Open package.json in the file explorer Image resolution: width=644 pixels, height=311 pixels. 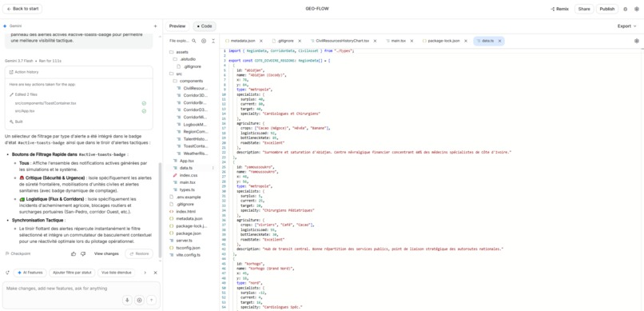[188, 233]
